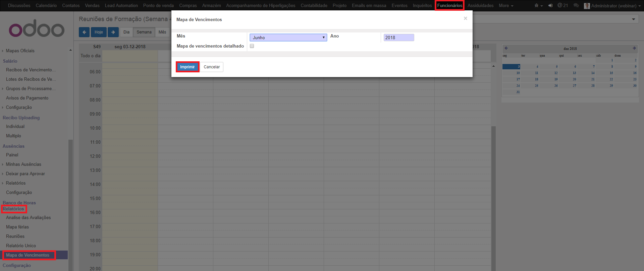Go to next month in mini calendar
Viewport: 644px width, 271px height.
pyautogui.click(x=634, y=48)
